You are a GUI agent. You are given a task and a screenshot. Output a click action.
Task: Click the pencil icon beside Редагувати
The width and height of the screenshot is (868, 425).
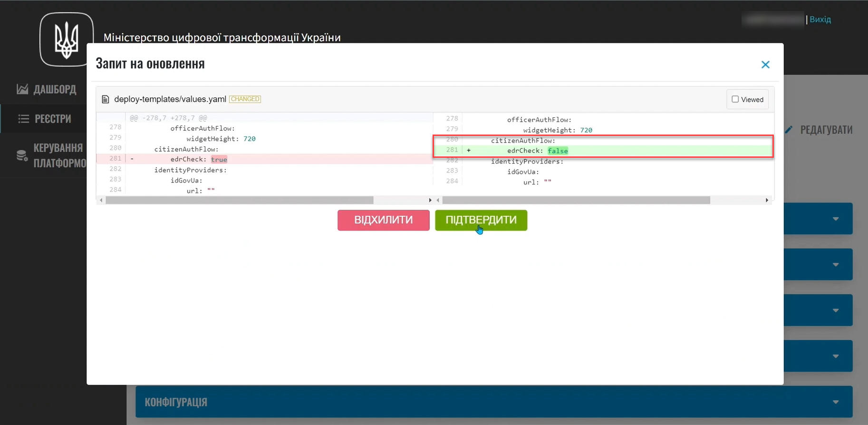point(789,129)
